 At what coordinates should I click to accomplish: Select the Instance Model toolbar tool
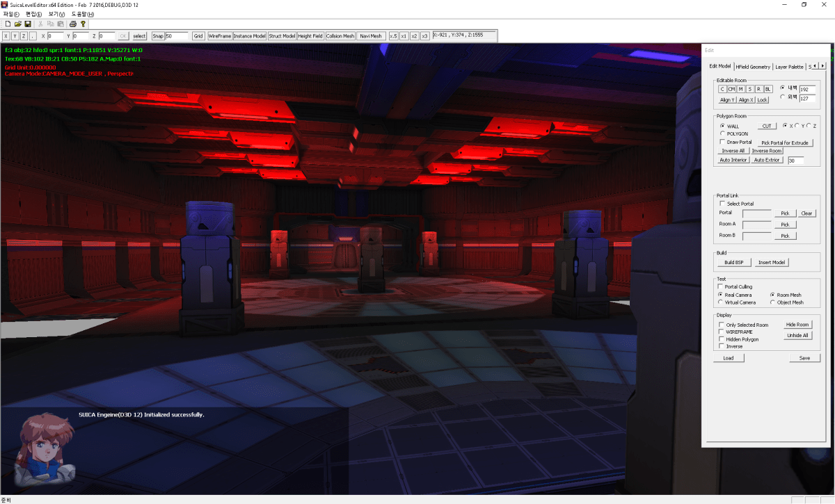(x=250, y=35)
